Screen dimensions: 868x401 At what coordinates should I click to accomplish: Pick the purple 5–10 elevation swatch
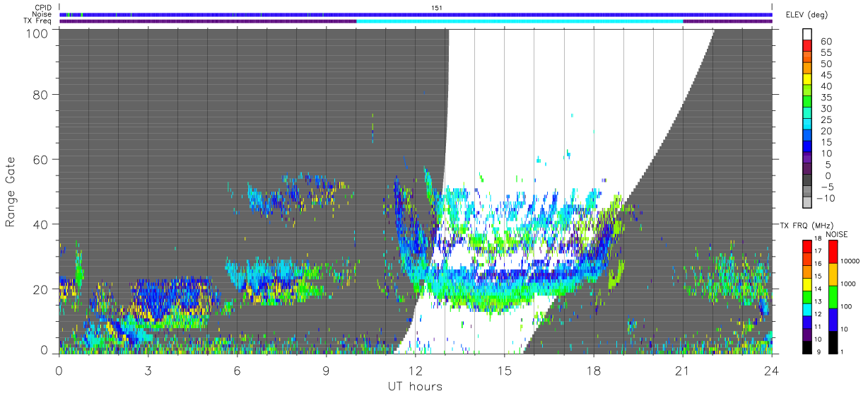point(807,158)
